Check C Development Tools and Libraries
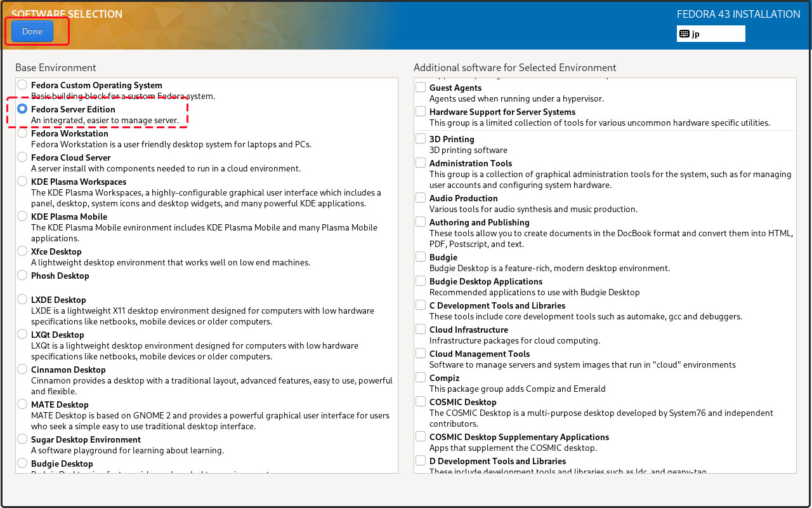Viewport: 812px width, 508px height. click(x=421, y=305)
